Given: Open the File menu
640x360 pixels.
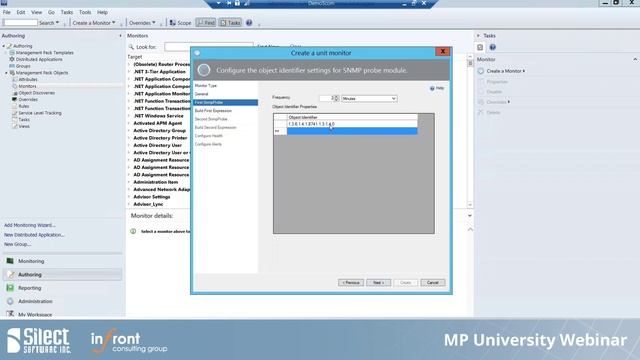Looking at the screenshot, I should coord(7,12).
